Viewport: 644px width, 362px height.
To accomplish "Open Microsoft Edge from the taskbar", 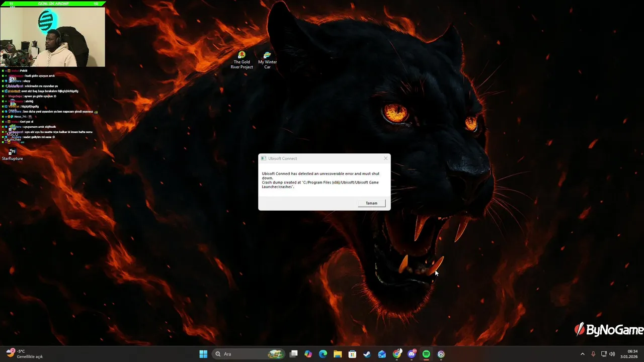I will click(323, 354).
